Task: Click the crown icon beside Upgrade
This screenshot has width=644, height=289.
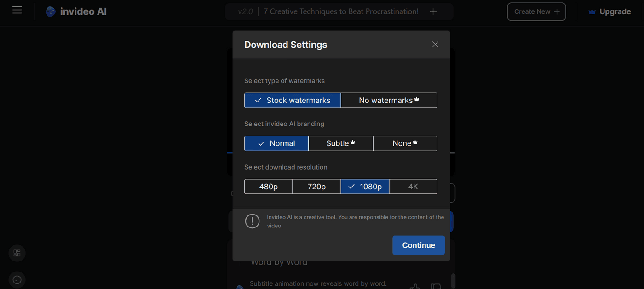Action: click(x=592, y=11)
